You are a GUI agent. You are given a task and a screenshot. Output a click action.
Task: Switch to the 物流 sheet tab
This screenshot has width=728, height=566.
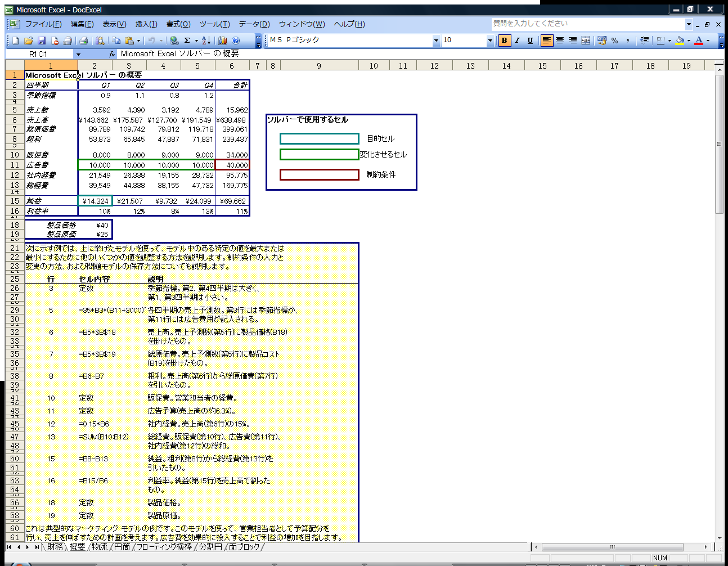pyautogui.click(x=100, y=547)
